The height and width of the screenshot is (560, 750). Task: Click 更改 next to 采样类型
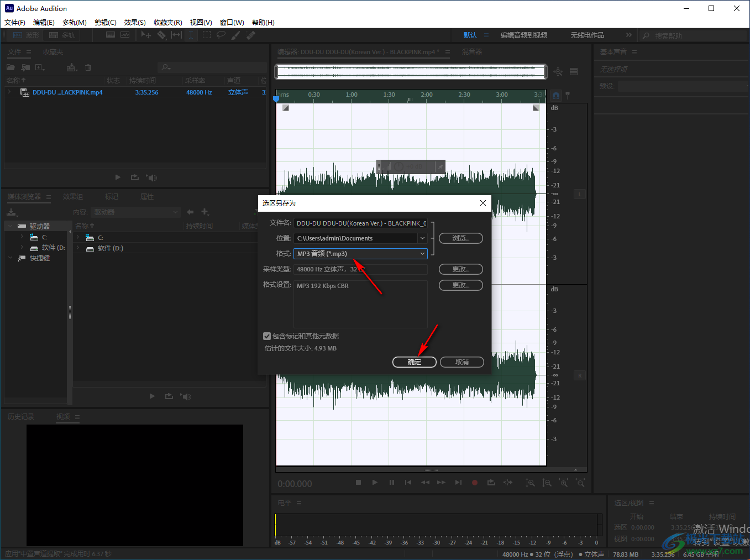[461, 269]
